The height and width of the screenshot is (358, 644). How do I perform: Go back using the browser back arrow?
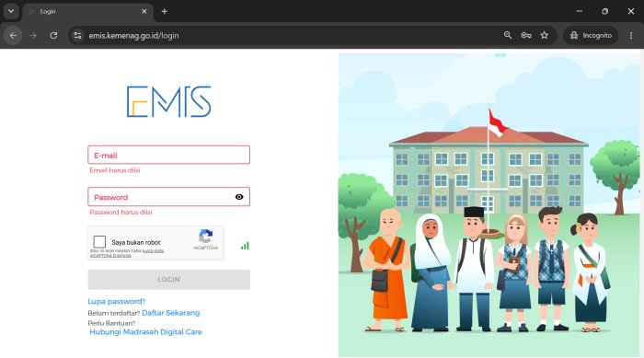[13, 35]
